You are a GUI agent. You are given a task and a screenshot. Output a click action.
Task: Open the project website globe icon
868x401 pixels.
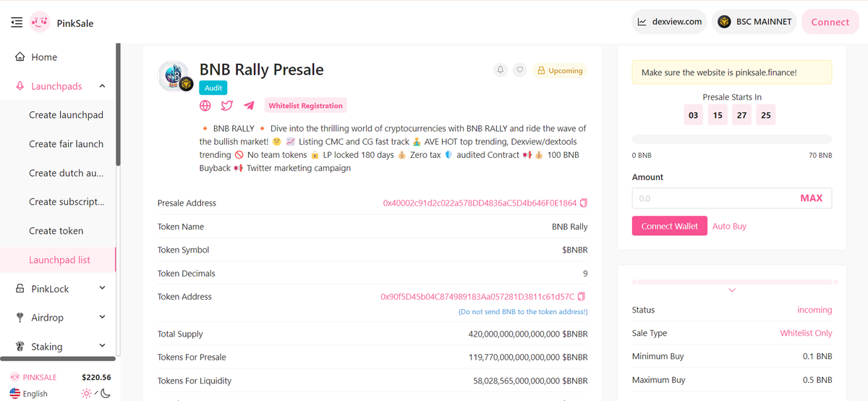coord(205,106)
